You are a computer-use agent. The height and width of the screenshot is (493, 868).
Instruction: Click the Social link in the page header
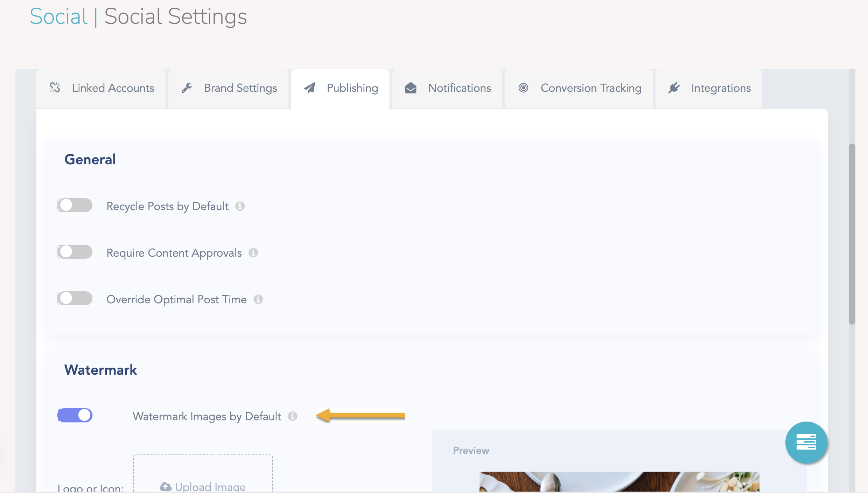pyautogui.click(x=58, y=16)
